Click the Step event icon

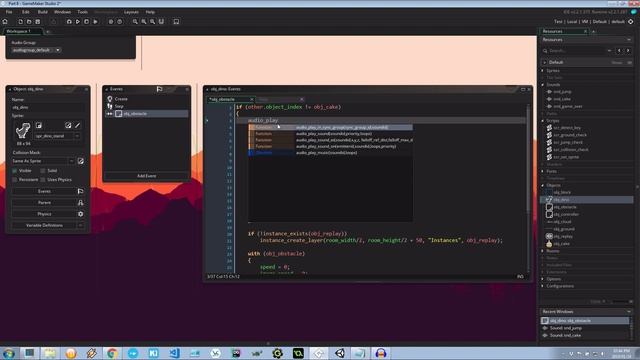(x=110, y=106)
